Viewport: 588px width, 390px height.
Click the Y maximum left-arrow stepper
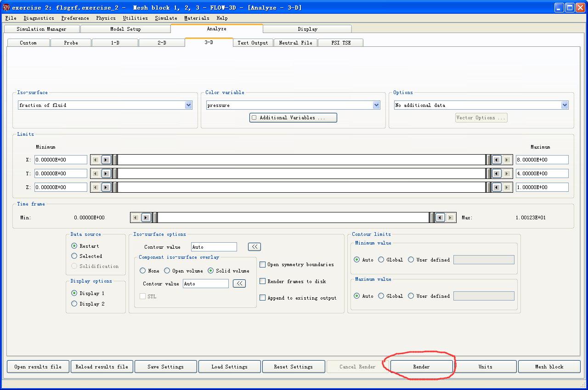click(x=497, y=173)
